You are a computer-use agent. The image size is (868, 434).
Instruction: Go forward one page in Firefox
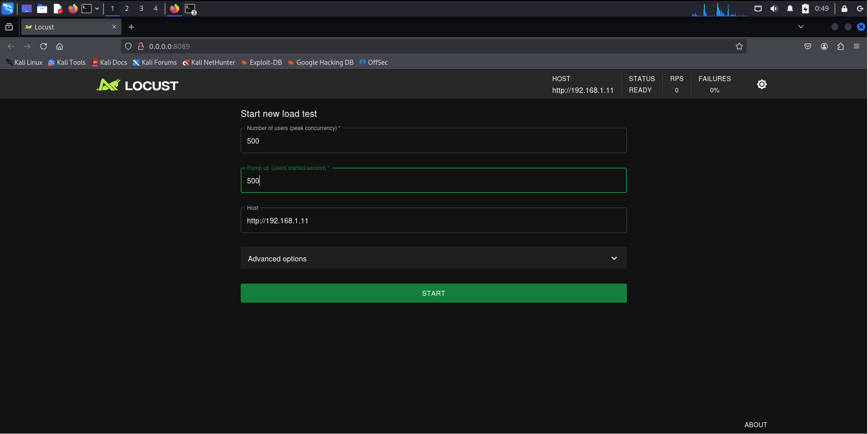pos(27,46)
